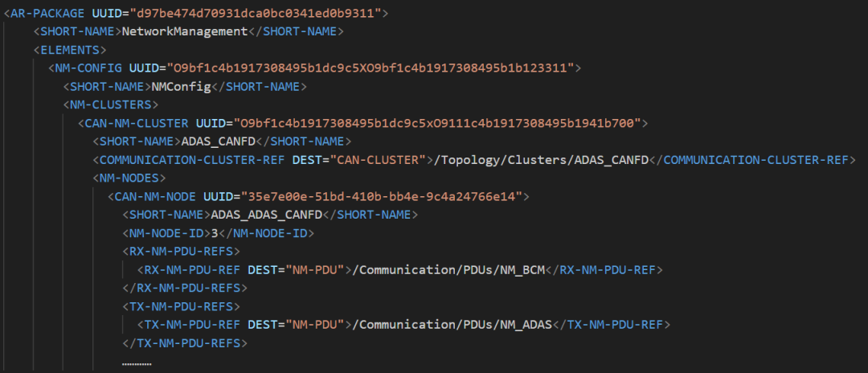
Task: Click the "CAN-CLUSTER" DEST attribute value
Action: (382, 159)
